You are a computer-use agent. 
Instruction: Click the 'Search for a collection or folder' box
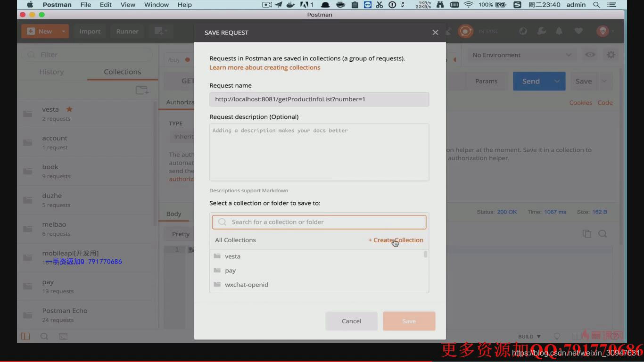pos(319,222)
